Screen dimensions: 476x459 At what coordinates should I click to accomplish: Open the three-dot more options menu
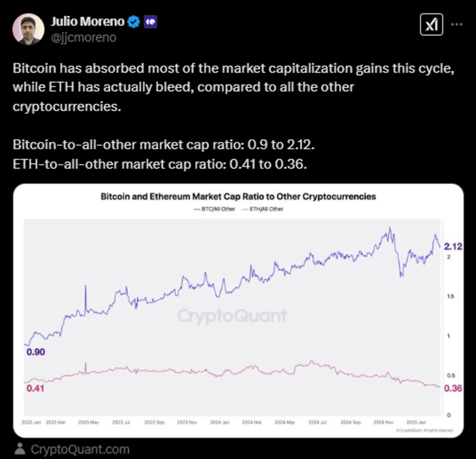coord(457,24)
